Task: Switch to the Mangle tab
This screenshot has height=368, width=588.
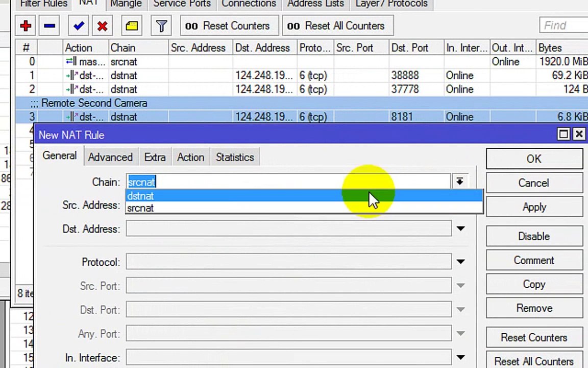Action: pos(126,4)
